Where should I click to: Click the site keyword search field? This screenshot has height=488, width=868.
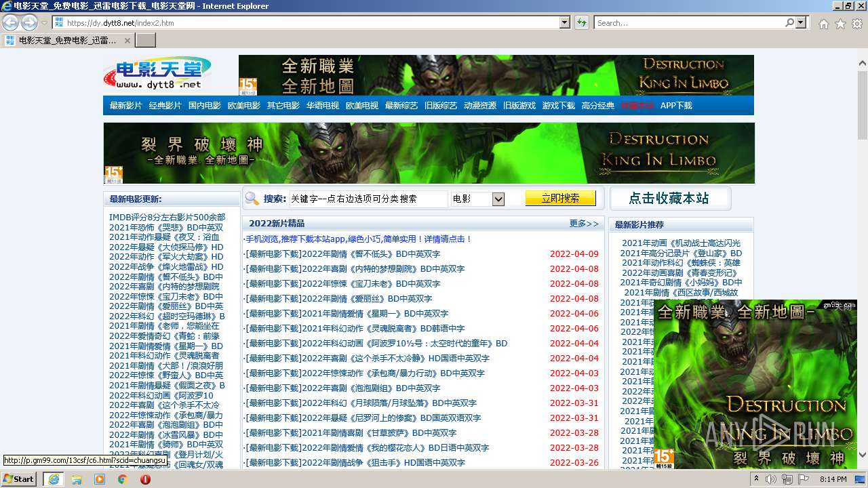368,199
